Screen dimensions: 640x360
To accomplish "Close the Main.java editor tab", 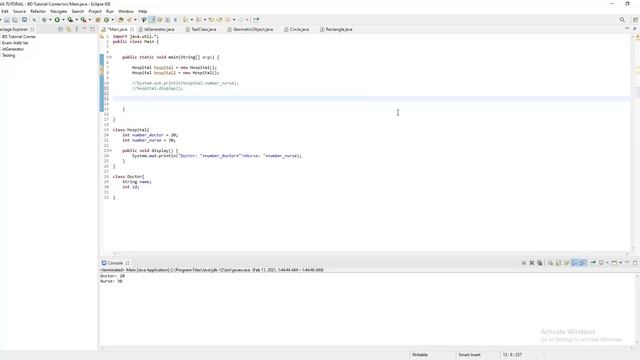I will pyautogui.click(x=132, y=29).
